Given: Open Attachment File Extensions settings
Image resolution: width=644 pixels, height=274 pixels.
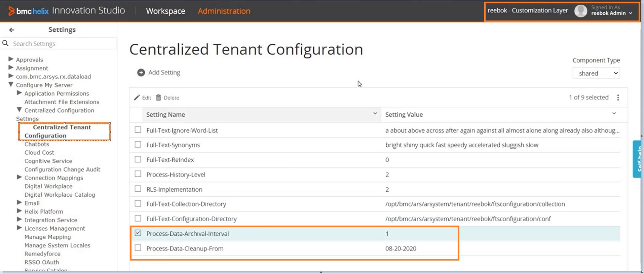Looking at the screenshot, I should [x=62, y=102].
